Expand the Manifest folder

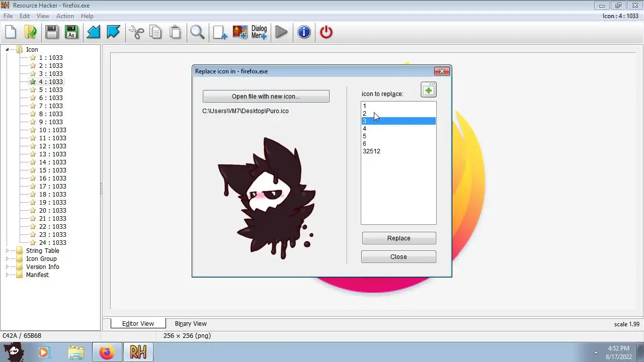[x=7, y=275]
